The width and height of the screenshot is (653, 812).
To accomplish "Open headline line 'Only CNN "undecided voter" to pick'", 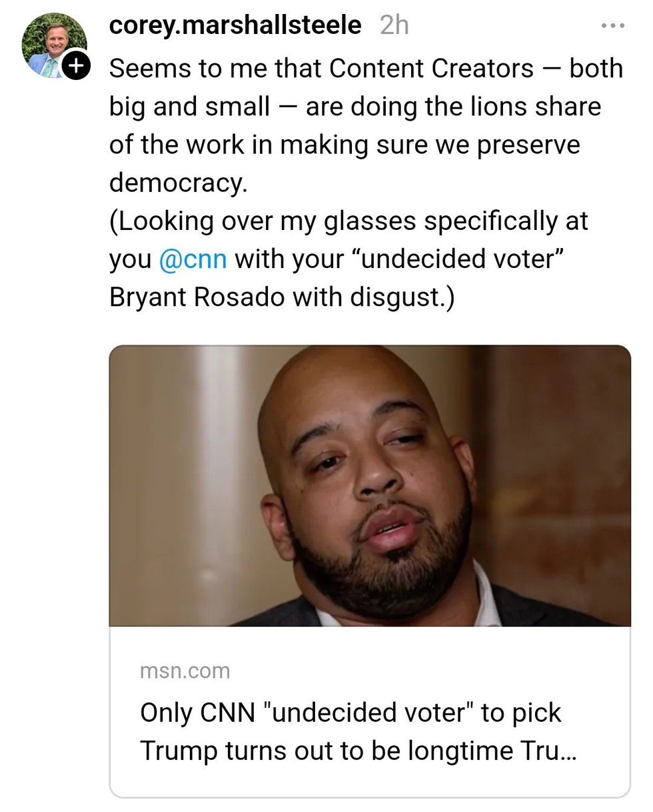I will (350, 713).
